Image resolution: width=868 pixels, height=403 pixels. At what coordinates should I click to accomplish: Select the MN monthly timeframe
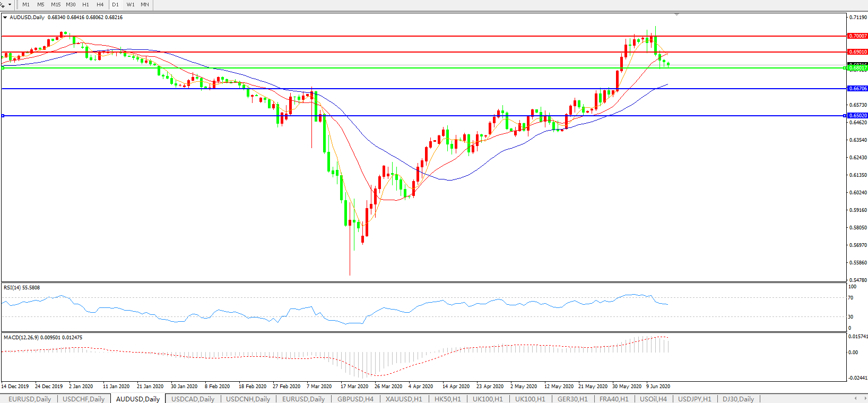(145, 4)
